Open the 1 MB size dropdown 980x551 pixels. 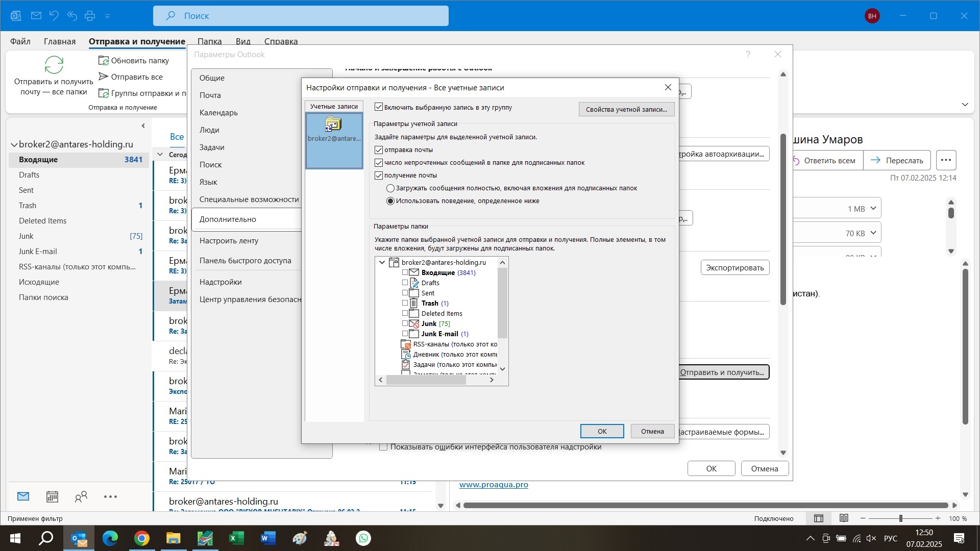click(x=873, y=208)
